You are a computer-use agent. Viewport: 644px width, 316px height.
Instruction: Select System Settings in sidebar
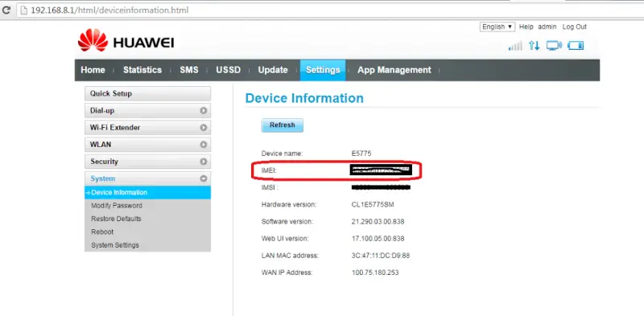(115, 245)
